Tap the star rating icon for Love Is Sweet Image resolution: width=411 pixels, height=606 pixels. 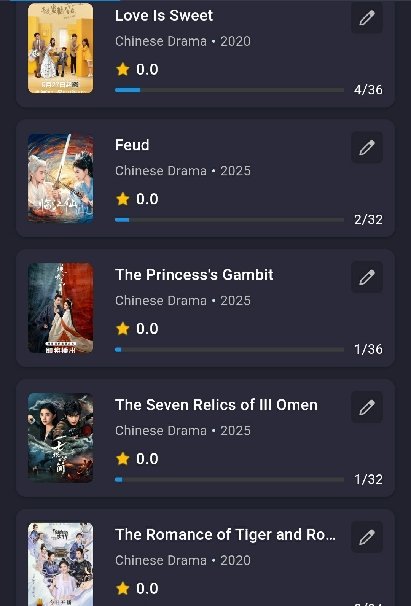click(x=123, y=69)
